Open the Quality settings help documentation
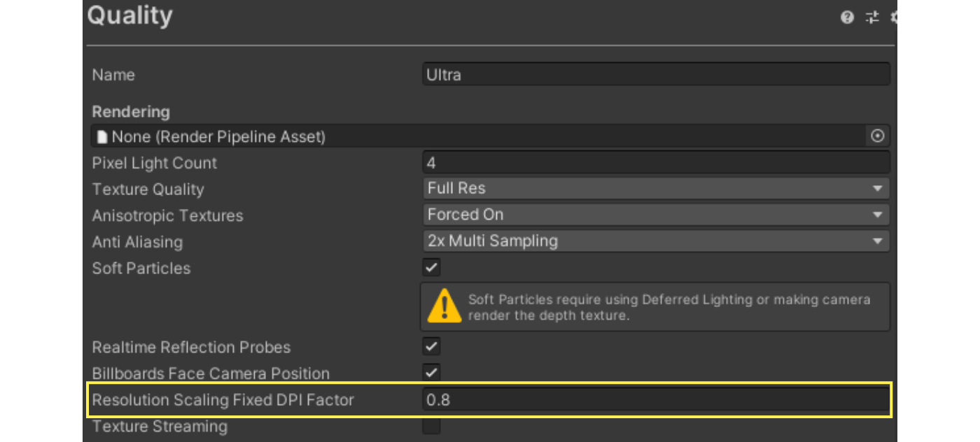The width and height of the screenshot is (980, 442). pyautogui.click(x=847, y=17)
